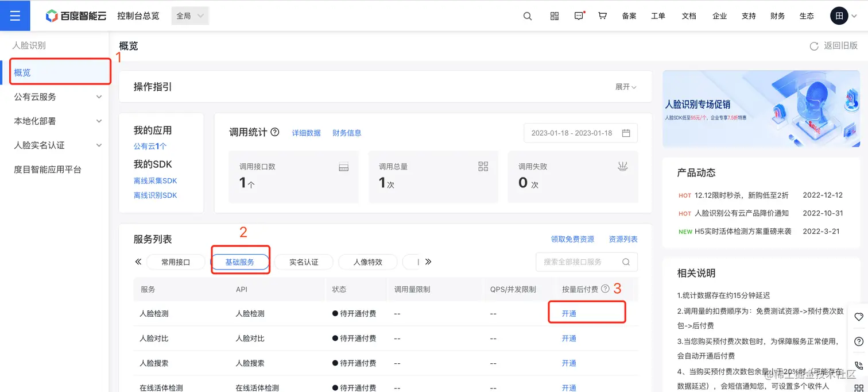Viewport: 868px width, 392px height.
Task: Expand 操作指引 panel via 展开
Action: tap(626, 87)
